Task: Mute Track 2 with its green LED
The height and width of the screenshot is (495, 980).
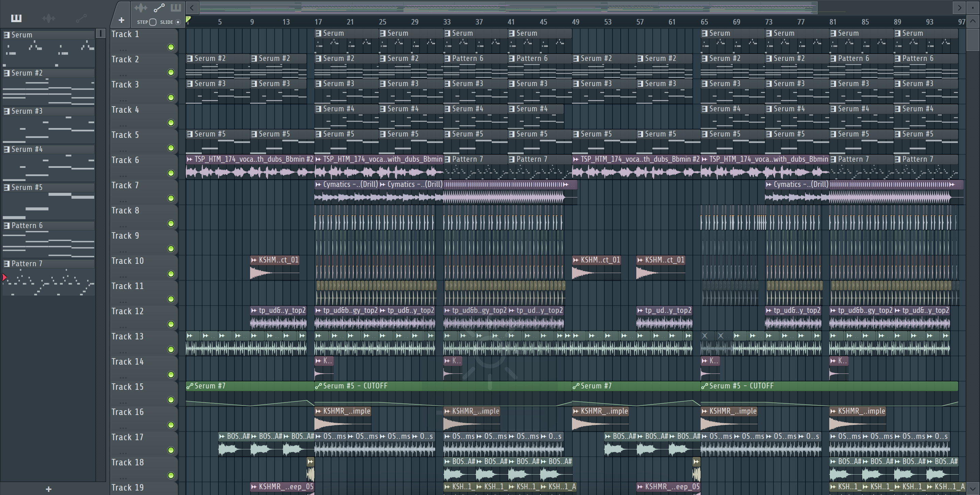Action: (x=171, y=72)
